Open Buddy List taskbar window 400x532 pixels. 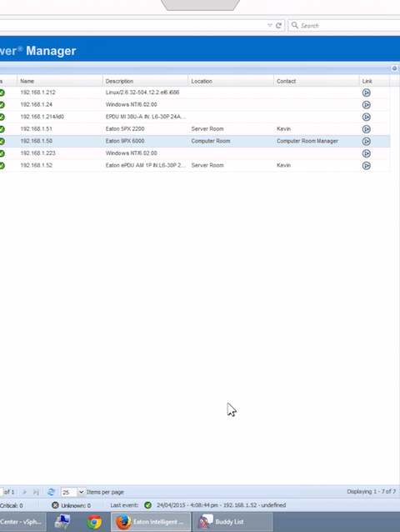(x=232, y=522)
